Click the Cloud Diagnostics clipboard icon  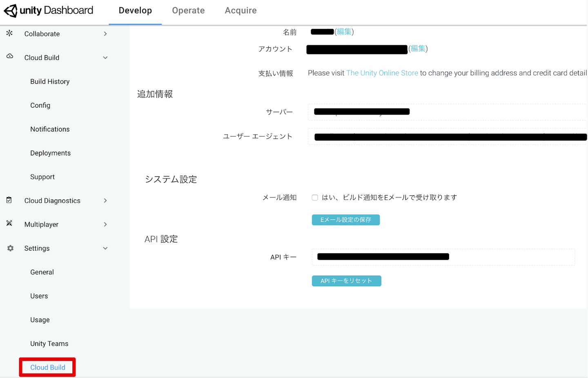tap(9, 200)
